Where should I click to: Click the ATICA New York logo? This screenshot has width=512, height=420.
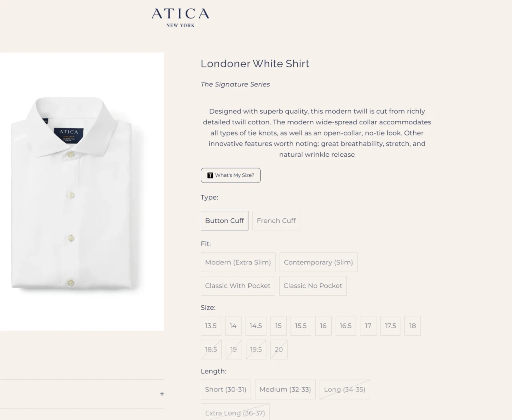[180, 18]
